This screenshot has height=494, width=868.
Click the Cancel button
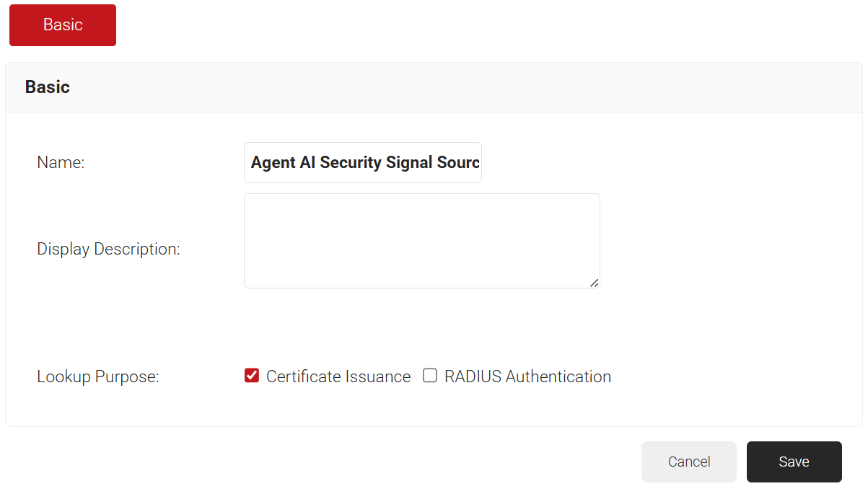(x=689, y=462)
